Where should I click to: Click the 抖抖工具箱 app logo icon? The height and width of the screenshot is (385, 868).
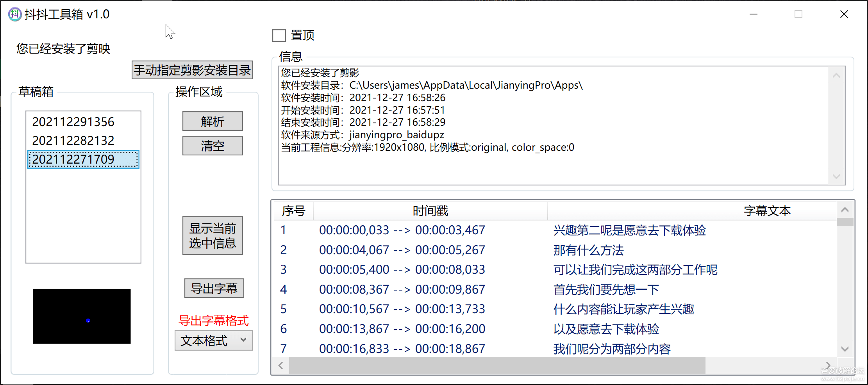[x=14, y=14]
